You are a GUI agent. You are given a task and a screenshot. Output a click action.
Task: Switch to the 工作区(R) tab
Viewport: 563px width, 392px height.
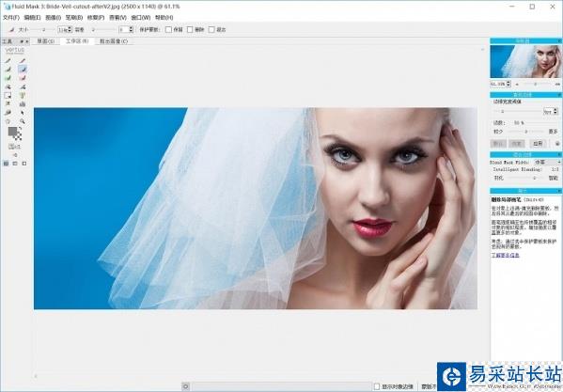[x=77, y=41]
